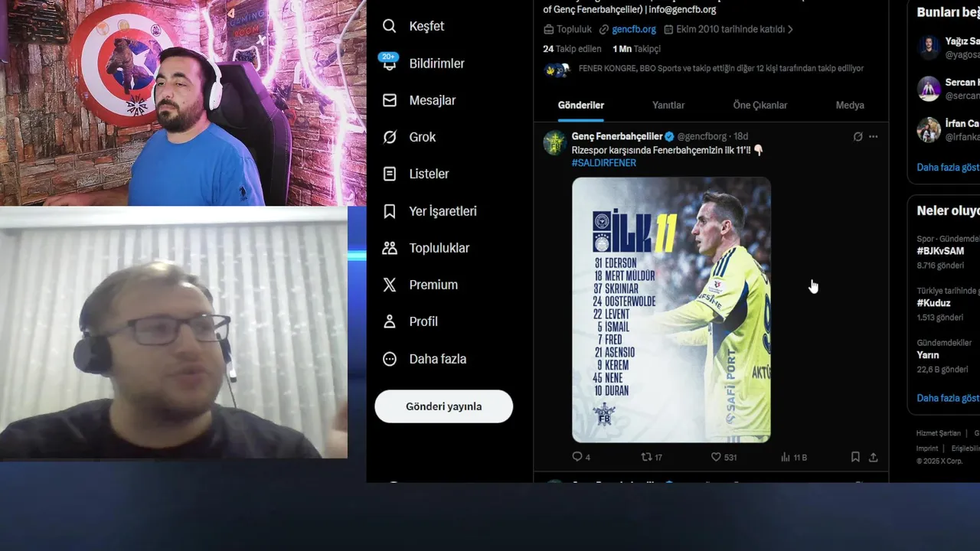This screenshot has height=551, width=980.
Task: Open Listeler menu label
Action: [429, 174]
